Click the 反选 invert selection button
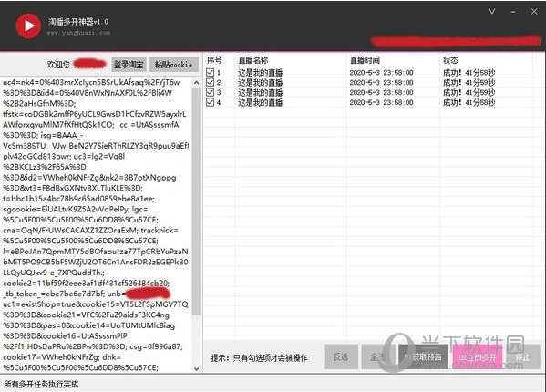The width and height of the screenshot is (546, 392). (341, 356)
